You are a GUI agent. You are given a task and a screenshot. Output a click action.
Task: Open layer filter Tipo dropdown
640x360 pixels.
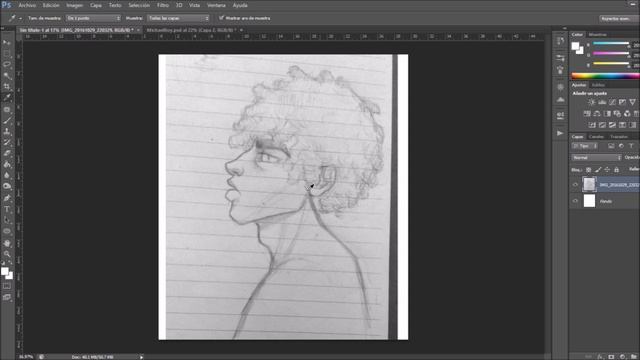[584, 146]
